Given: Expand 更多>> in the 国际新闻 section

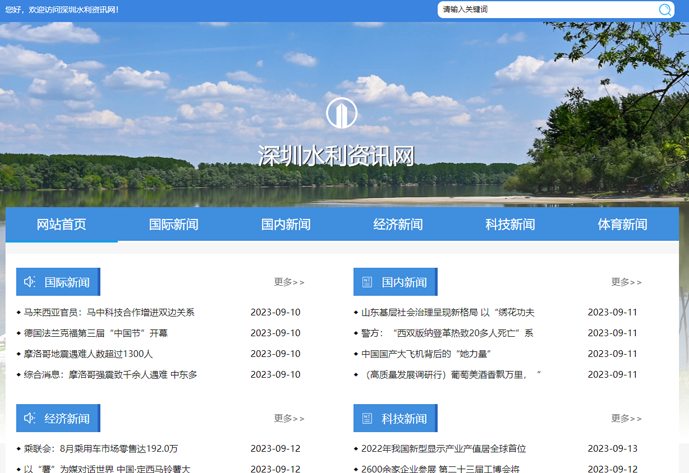Looking at the screenshot, I should tap(289, 282).
